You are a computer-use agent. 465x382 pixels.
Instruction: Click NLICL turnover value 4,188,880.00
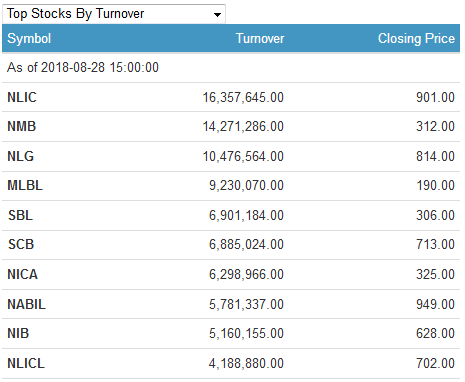tap(246, 363)
